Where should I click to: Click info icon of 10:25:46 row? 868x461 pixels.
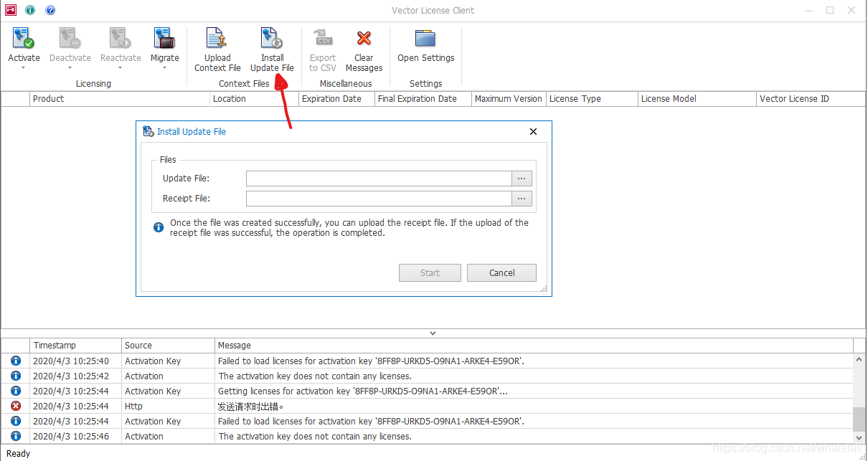[x=16, y=437]
